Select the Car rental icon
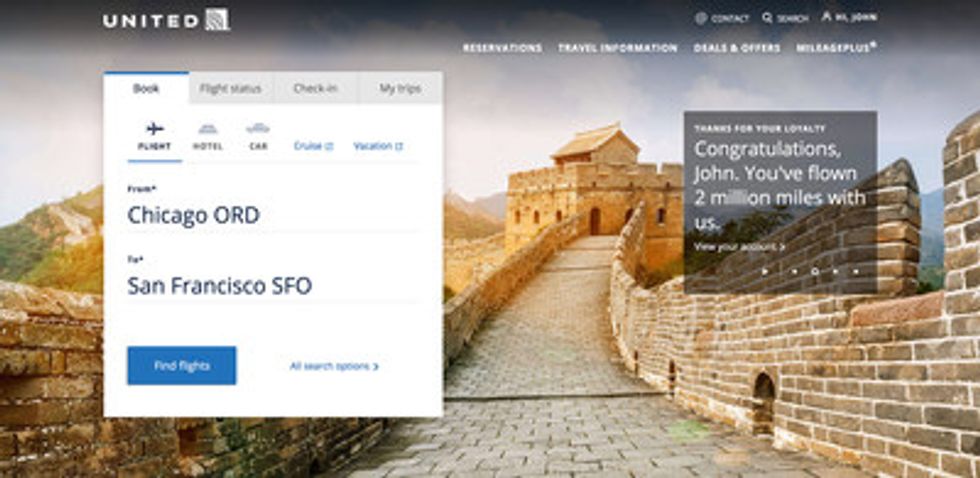Screen dimensions: 980x478 click(x=258, y=129)
